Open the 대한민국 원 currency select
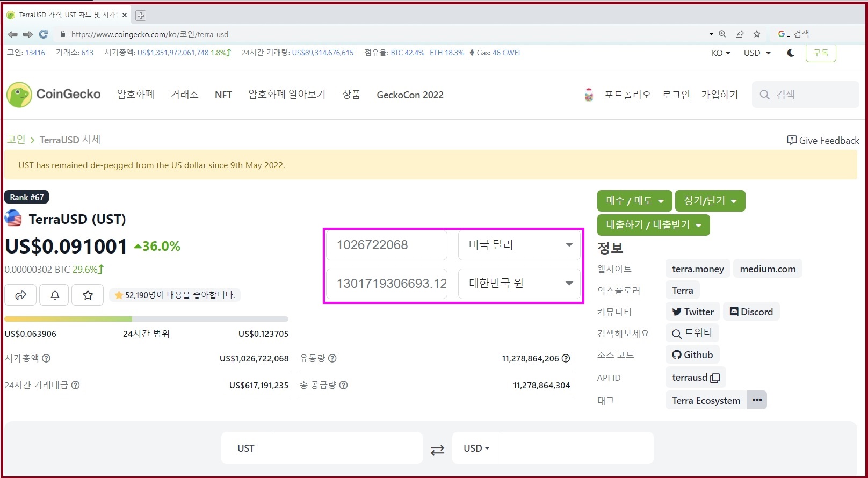868x478 pixels. pos(519,284)
